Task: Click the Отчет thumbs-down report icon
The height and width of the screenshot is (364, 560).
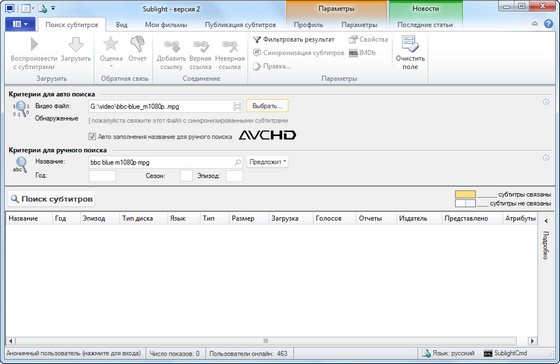Action: [137, 44]
